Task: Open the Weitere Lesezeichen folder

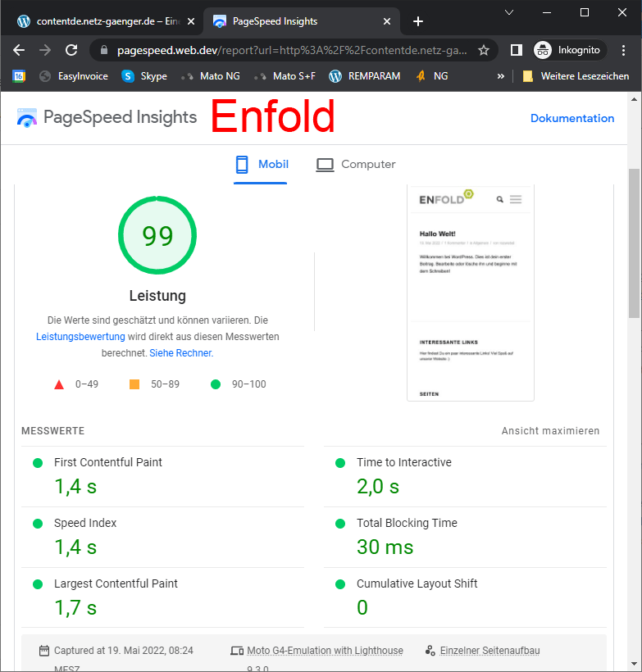Action: pos(576,76)
